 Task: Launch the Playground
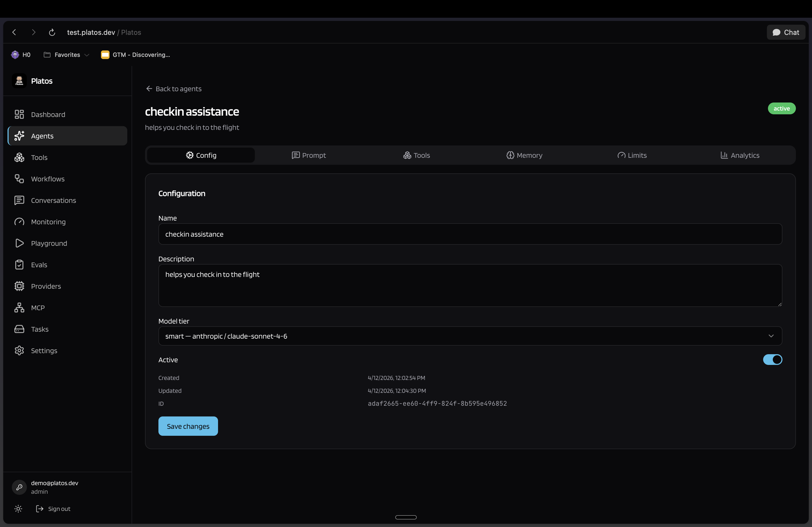(49, 243)
